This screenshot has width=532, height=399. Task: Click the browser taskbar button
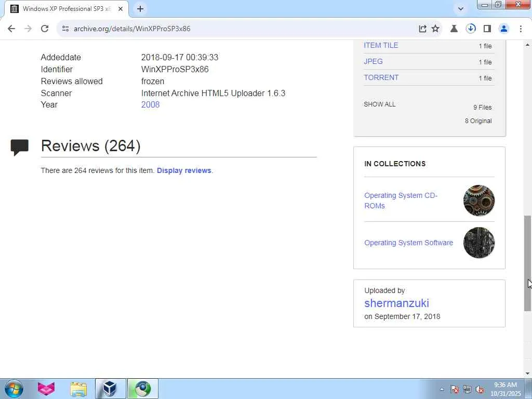143,389
